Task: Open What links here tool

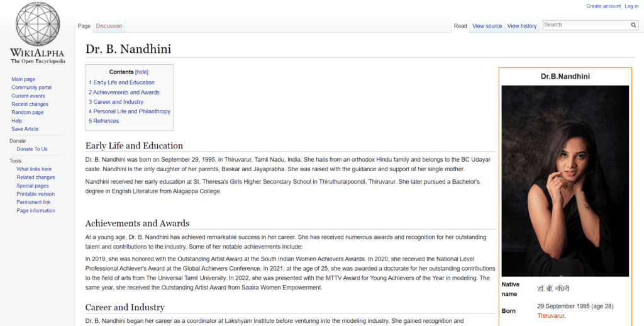Action: (34, 169)
